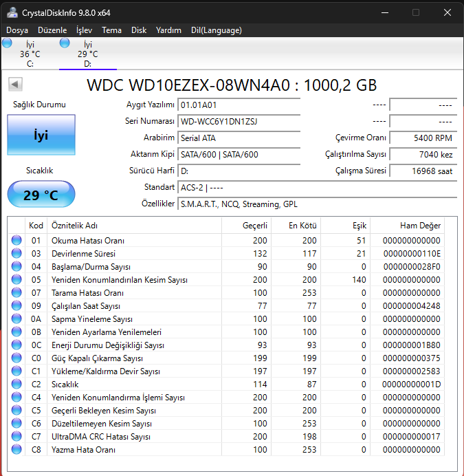
Task: Select the C: drive tab
Action: [x=30, y=54]
